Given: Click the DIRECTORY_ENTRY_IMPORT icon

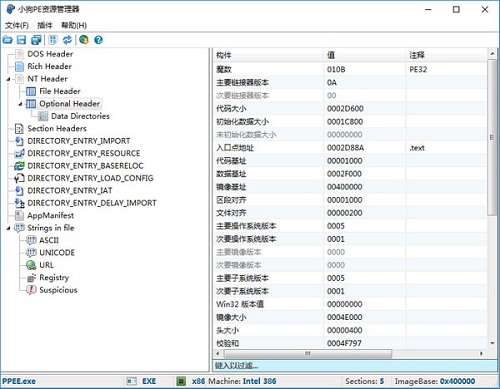Looking at the screenshot, I should [x=19, y=141].
